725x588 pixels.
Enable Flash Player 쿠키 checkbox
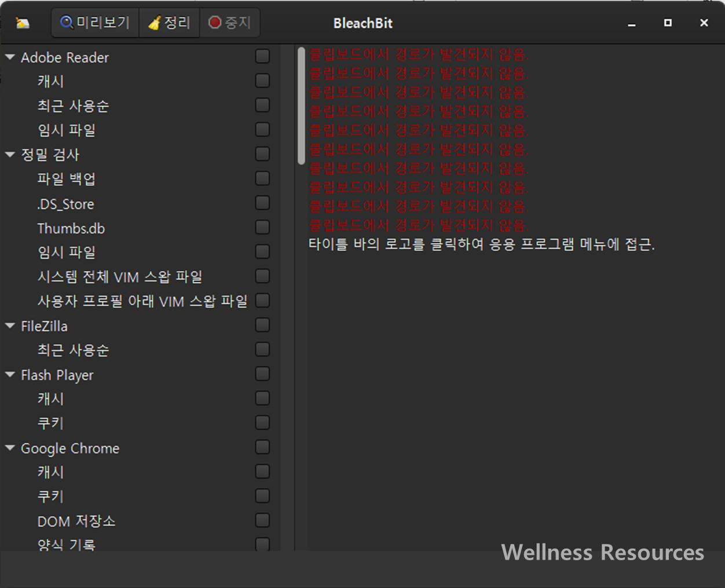(262, 422)
